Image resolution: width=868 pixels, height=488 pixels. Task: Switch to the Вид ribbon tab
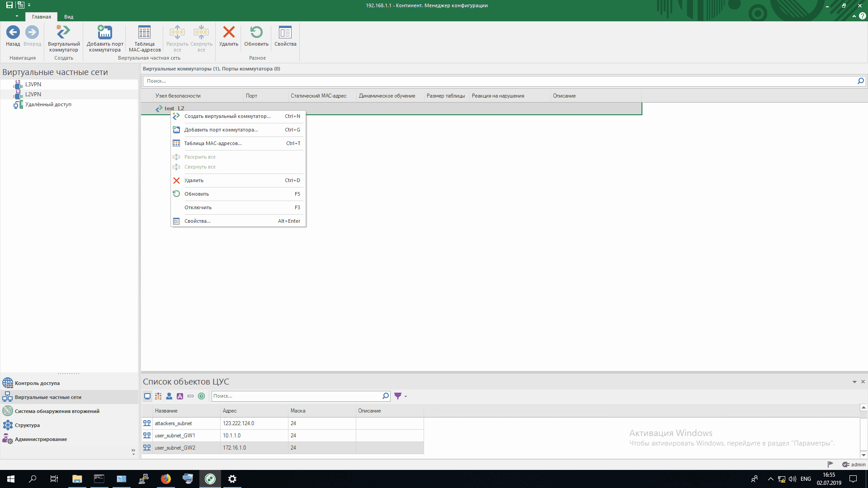click(69, 17)
